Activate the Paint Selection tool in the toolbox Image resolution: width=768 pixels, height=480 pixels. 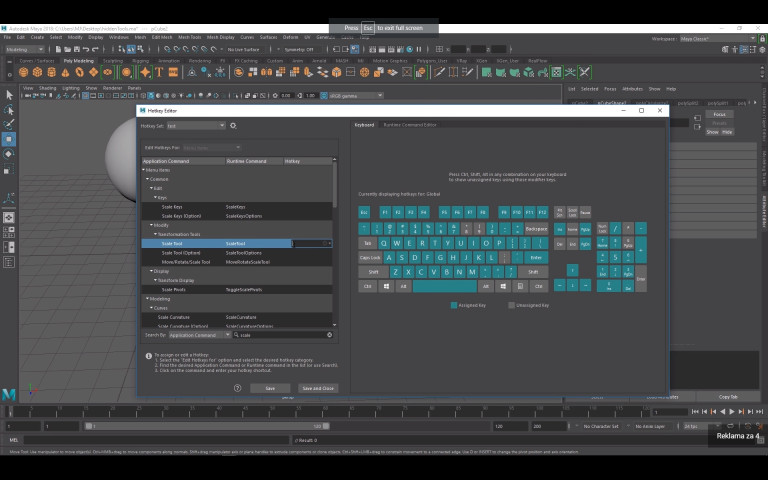click(9, 124)
